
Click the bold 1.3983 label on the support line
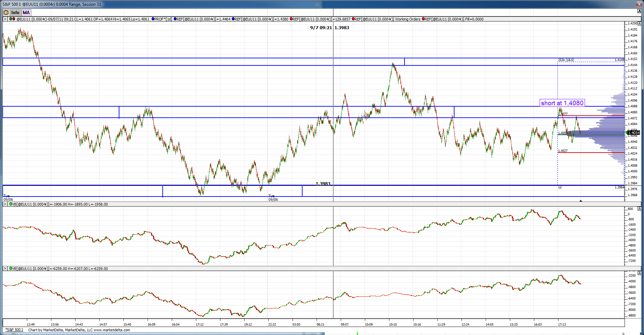[323, 183]
